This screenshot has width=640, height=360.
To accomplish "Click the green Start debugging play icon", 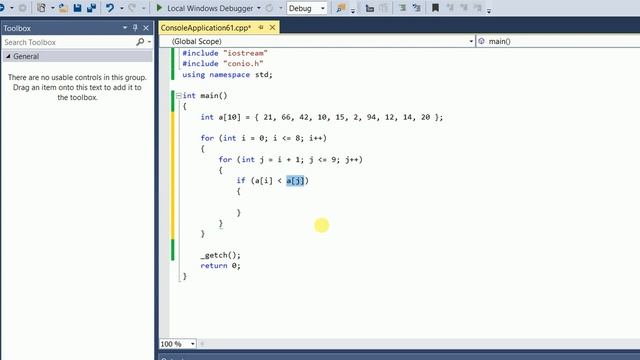I will 159,8.
